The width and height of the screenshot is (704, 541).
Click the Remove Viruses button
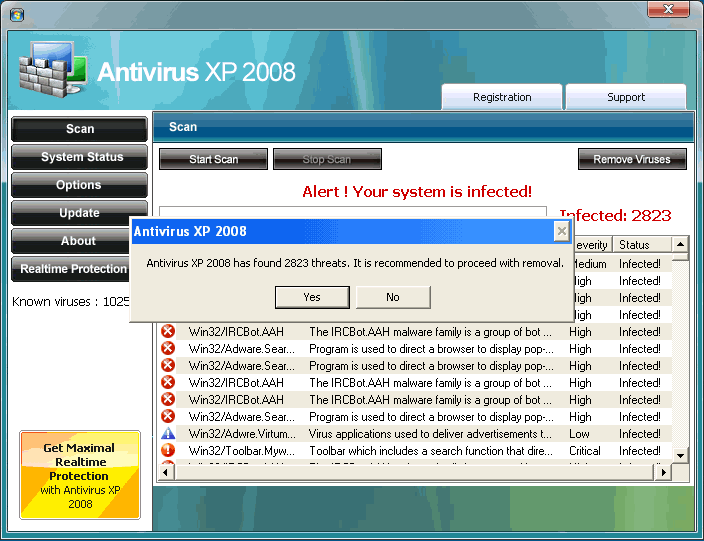point(632,159)
